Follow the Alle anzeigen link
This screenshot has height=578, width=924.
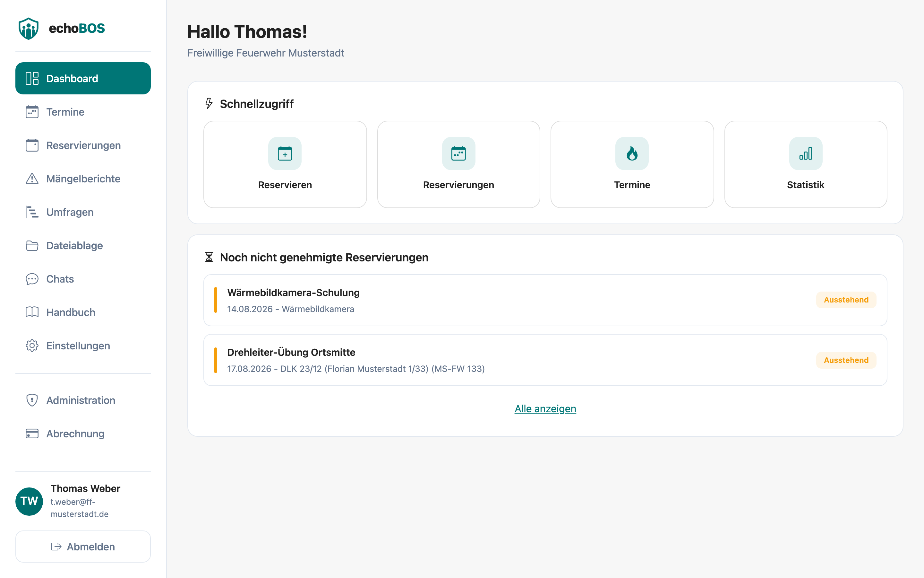click(x=545, y=409)
